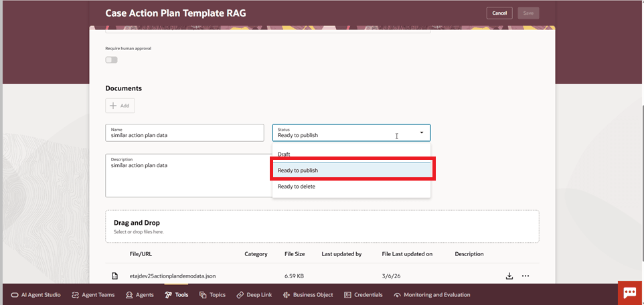Screen dimensions: 644x305
Task: Click the Cancel button
Action: 499,13
